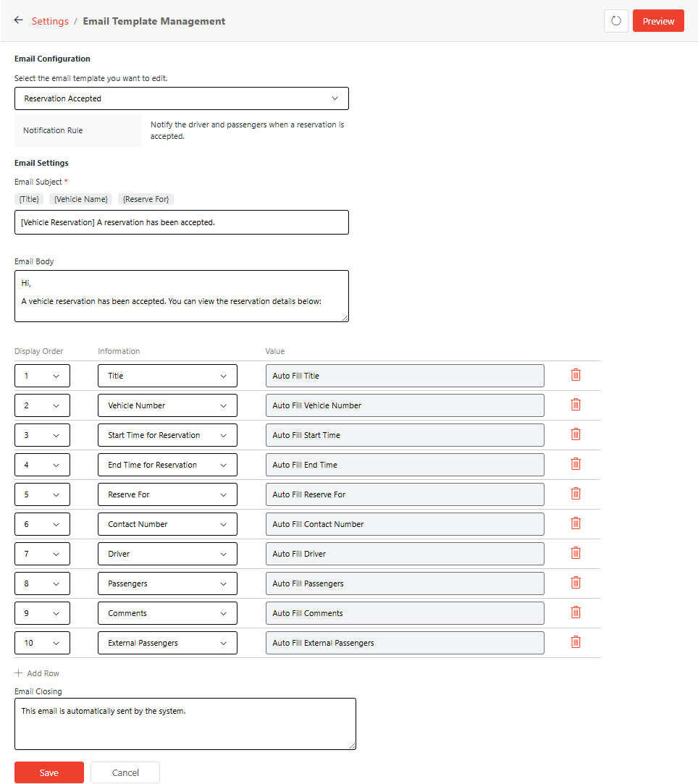Click the Preview button

657,20
